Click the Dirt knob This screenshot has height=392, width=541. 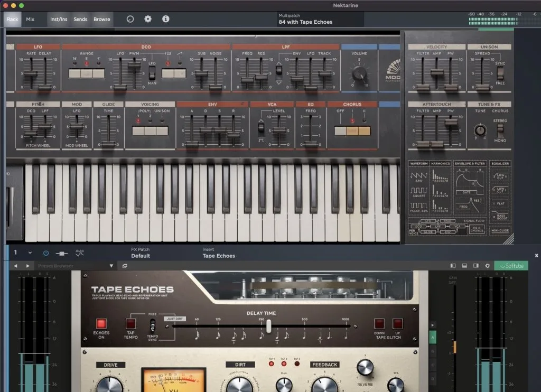coord(239,385)
